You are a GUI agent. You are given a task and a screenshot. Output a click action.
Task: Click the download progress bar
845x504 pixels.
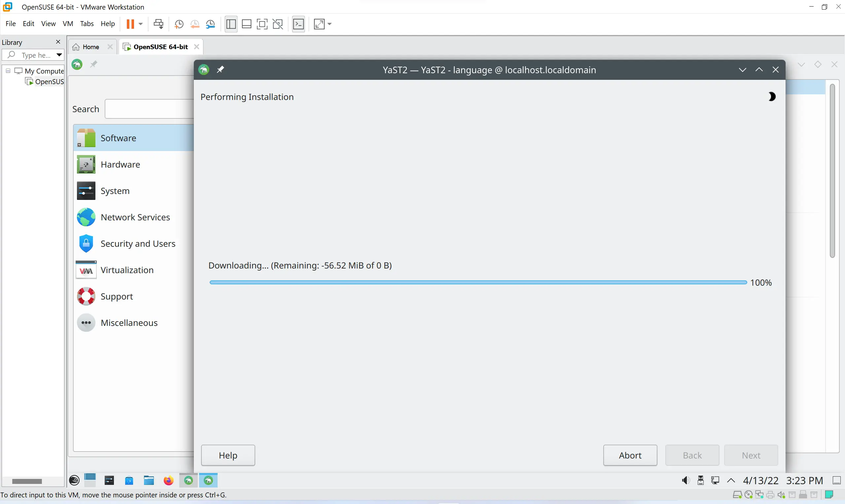pos(477,282)
